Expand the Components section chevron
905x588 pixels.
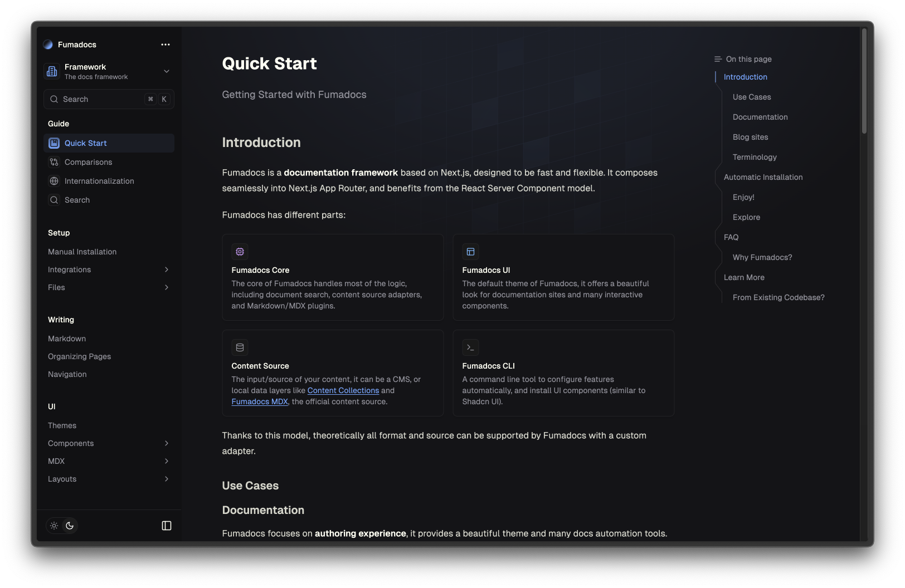click(166, 443)
